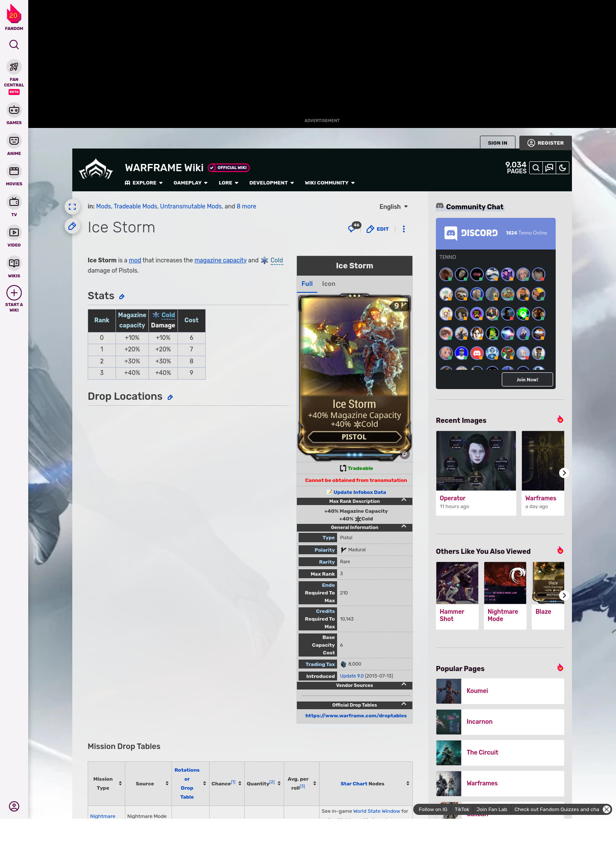Open The Circuit popular page
This screenshot has width=616, height=856.
[x=500, y=752]
